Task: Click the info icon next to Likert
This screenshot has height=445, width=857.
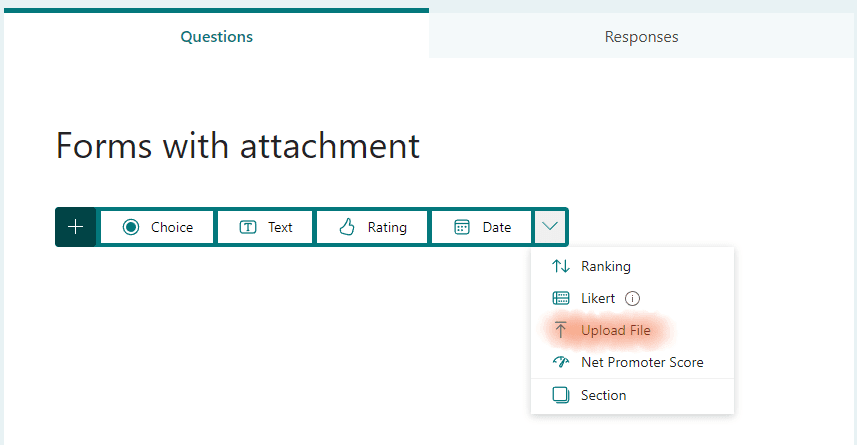Action: (632, 298)
